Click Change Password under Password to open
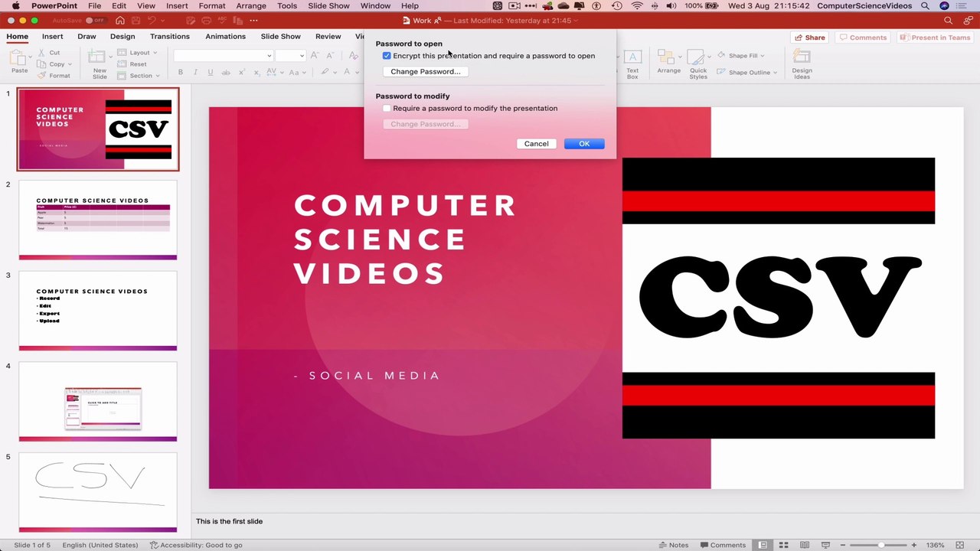This screenshot has width=980, height=551. 426,71
